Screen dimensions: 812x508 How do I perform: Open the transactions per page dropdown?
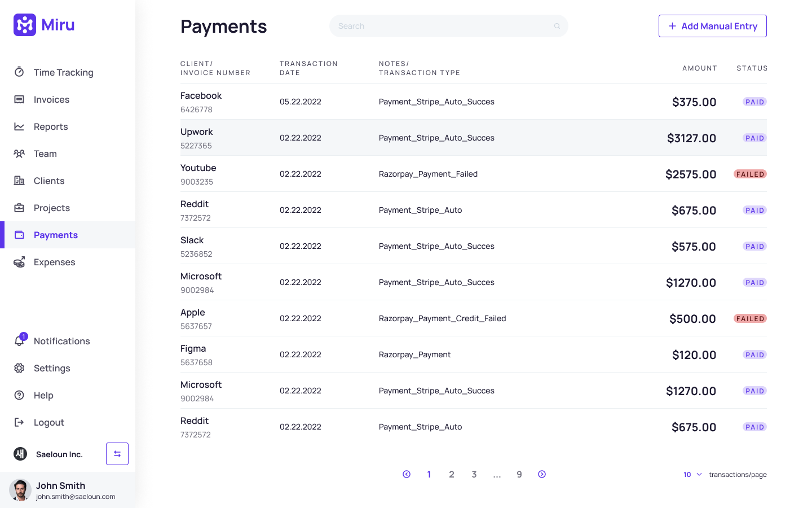tap(692, 475)
